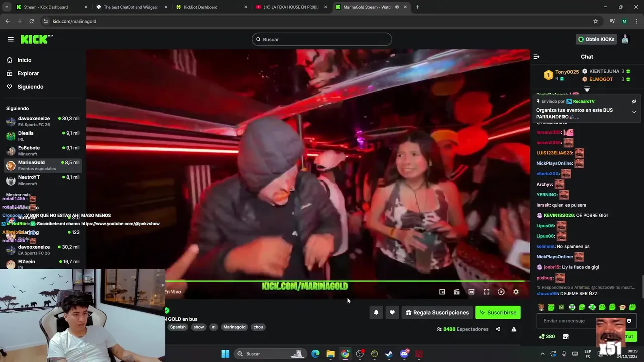This screenshot has width=644, height=362.
Task: Click the chou tag
Action: click(258, 327)
